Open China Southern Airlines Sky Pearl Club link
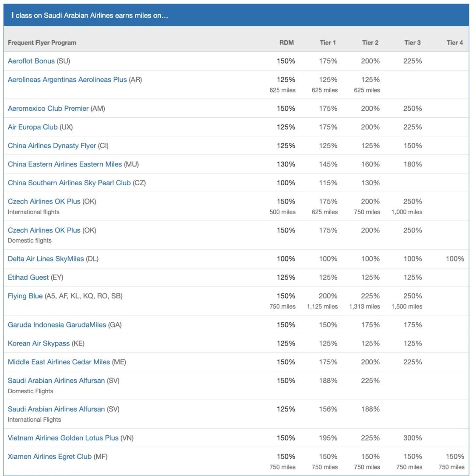The height and width of the screenshot is (476, 473). pos(69,183)
